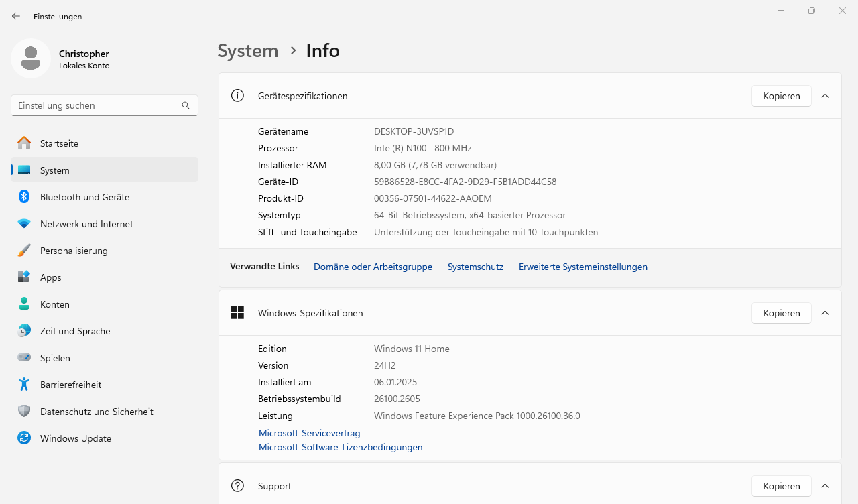Click Kopieren in the Support section
This screenshot has height=504, width=858.
[782, 486]
